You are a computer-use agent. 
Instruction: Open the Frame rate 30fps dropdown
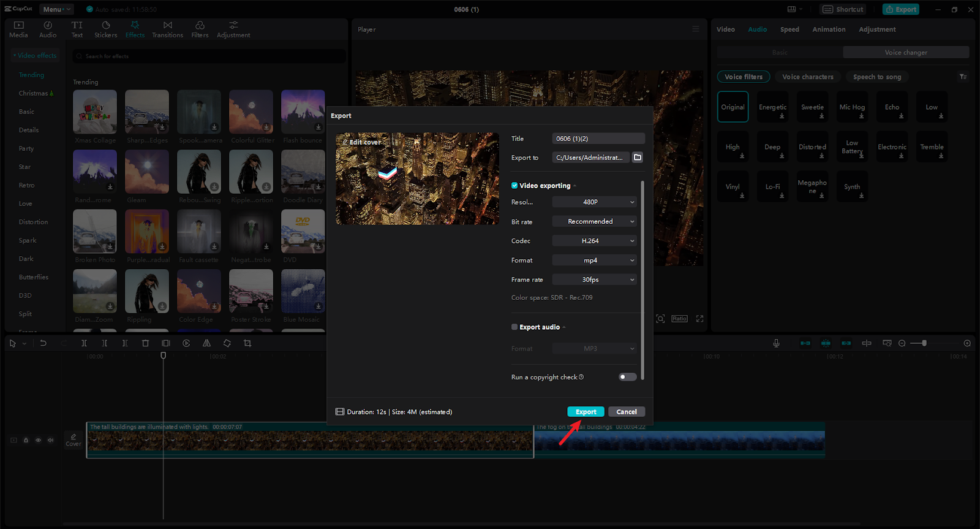(594, 280)
